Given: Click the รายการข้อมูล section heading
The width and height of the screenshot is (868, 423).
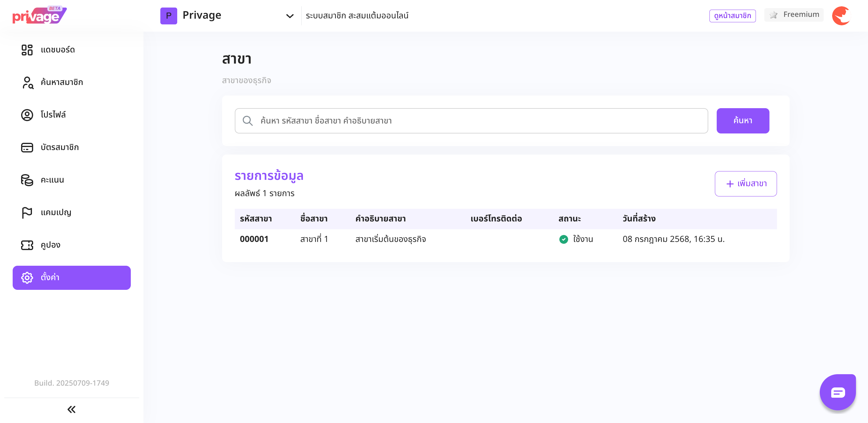Looking at the screenshot, I should pos(269,176).
